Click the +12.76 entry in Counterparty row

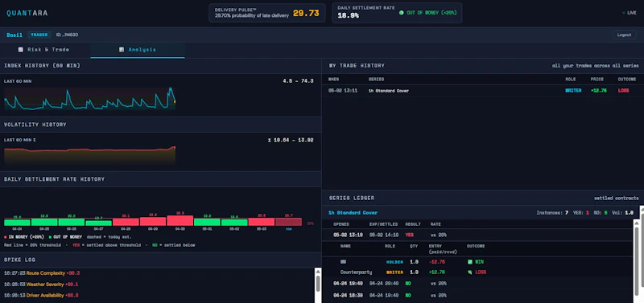point(437,272)
